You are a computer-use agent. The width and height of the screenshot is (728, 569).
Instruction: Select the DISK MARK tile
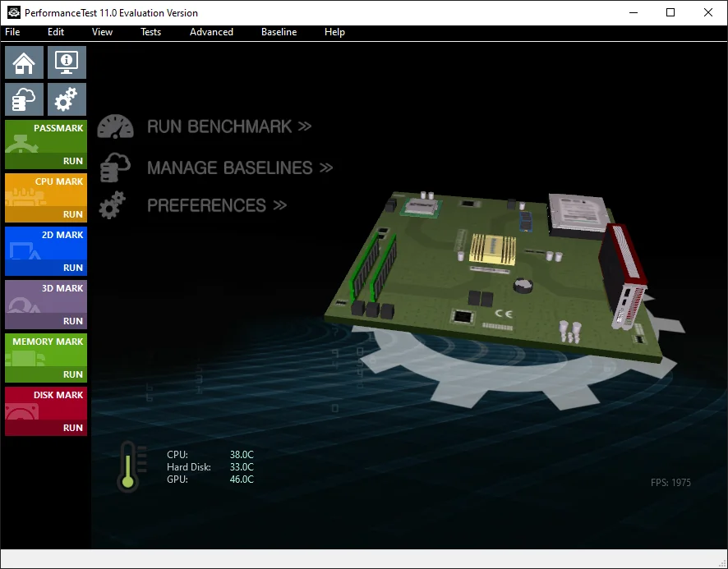click(x=46, y=404)
